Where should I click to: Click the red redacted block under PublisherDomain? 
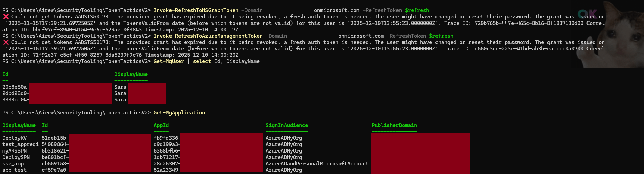[x=420, y=153]
